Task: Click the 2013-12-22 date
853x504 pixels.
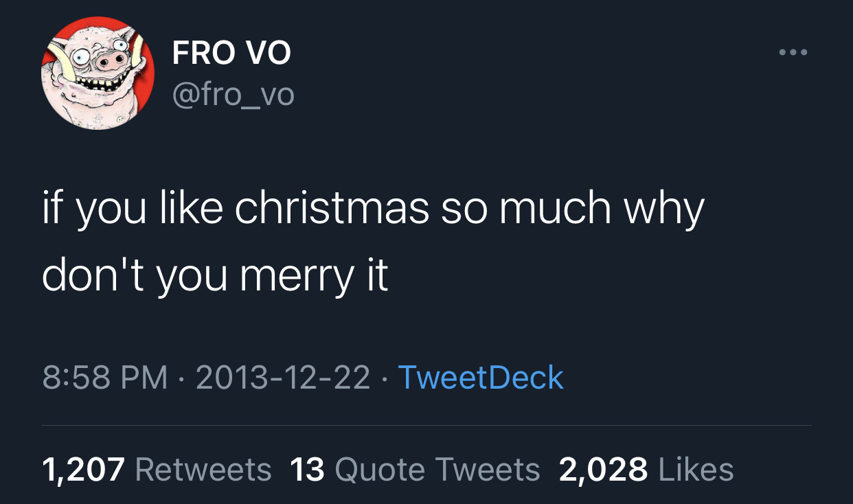Action: 283,377
